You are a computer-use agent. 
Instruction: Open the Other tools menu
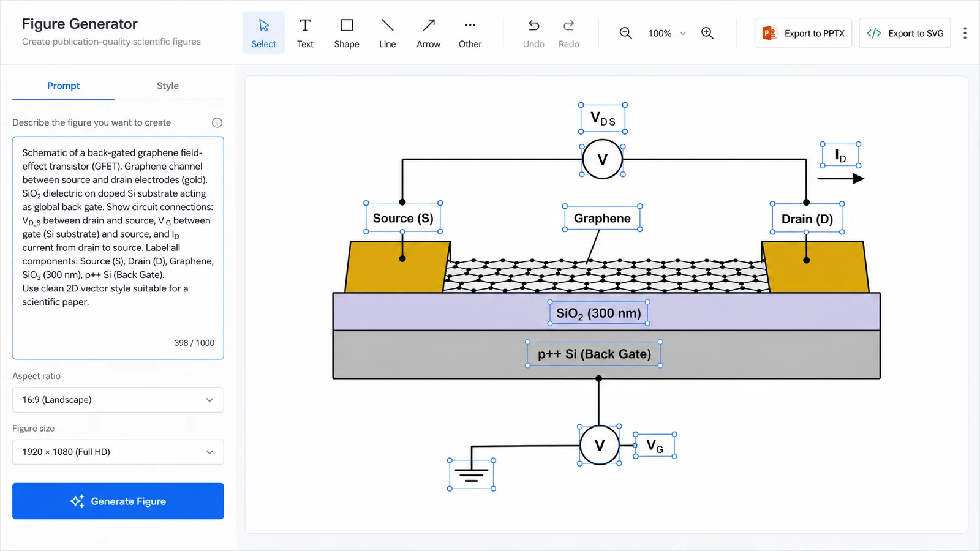(x=470, y=33)
